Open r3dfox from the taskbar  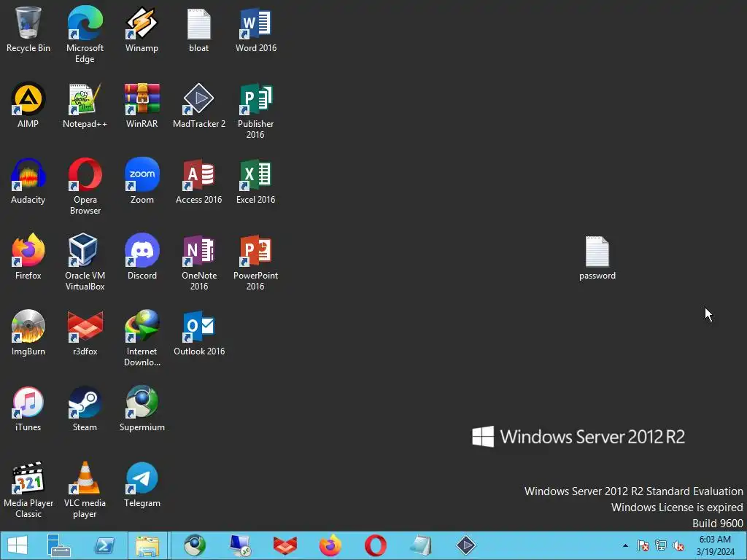point(285,545)
